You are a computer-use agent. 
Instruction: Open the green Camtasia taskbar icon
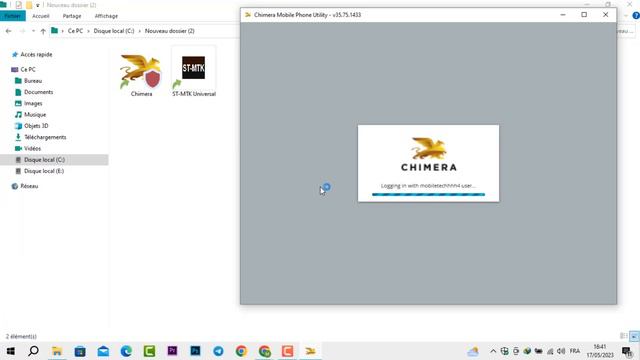[x=149, y=351]
